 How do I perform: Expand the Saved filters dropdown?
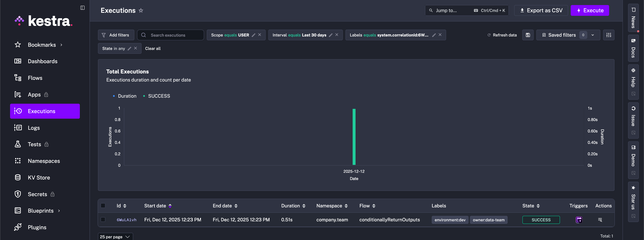tap(592, 35)
